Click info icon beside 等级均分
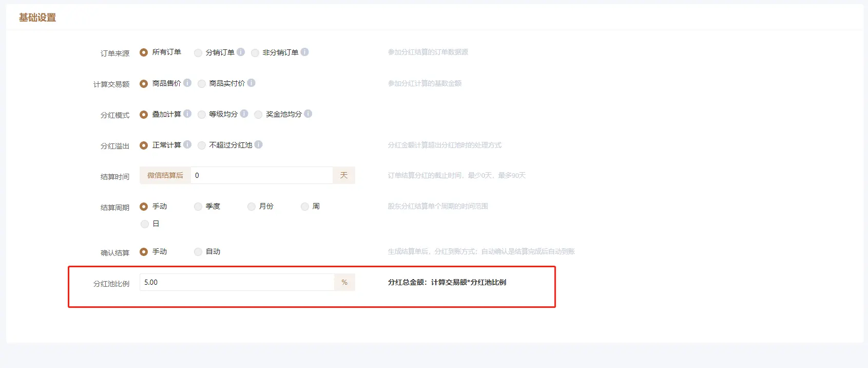 tap(244, 114)
